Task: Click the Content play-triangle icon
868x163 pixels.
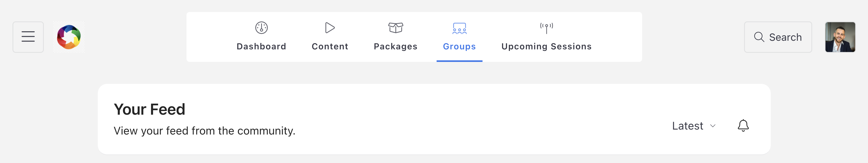Action: (x=330, y=28)
